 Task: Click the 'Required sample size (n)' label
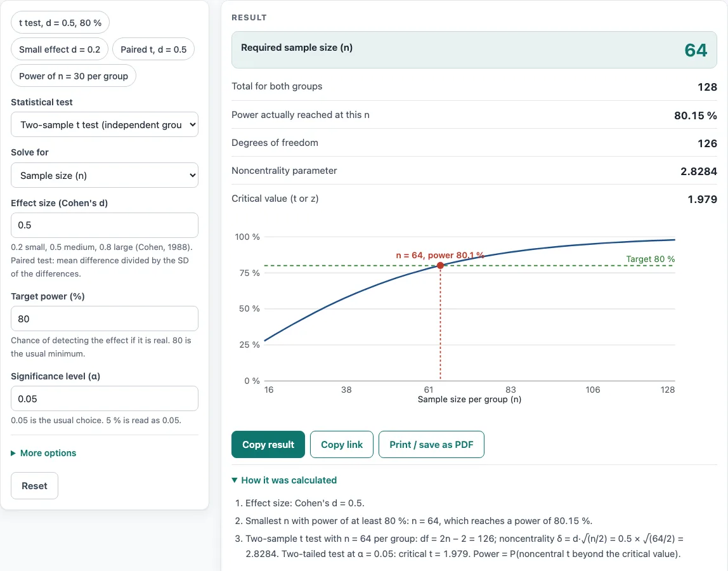click(297, 48)
